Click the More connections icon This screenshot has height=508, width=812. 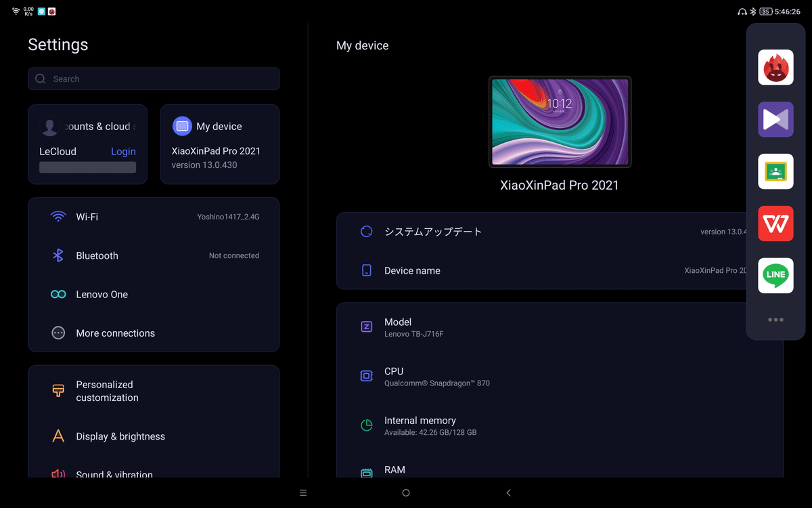point(58,333)
